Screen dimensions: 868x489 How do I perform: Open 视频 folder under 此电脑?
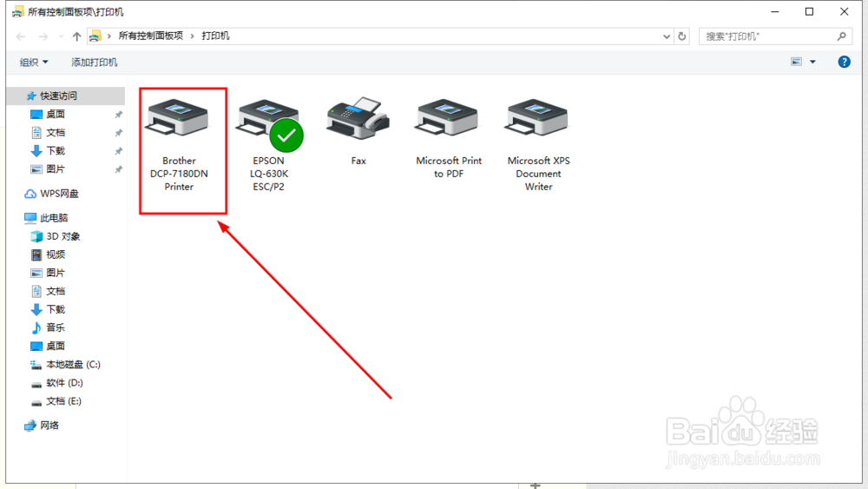pyautogui.click(x=48, y=254)
